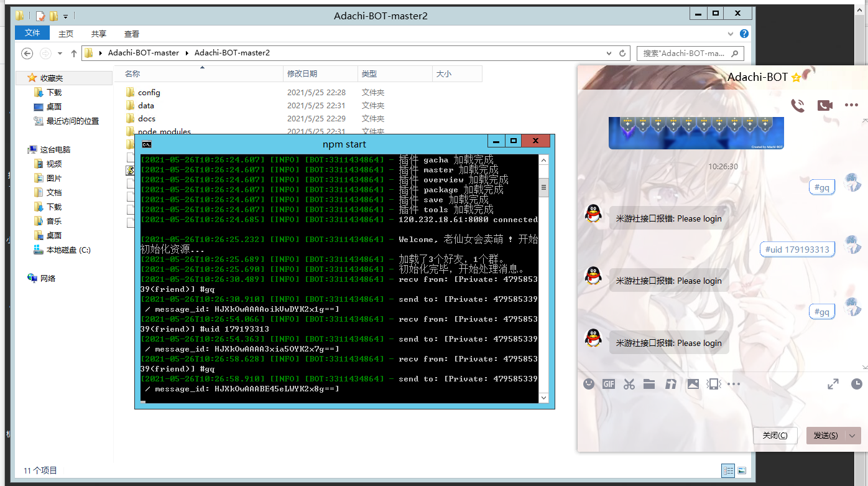Screen dimensions: 868x486
Task: Click the send file folder icon
Action: coord(649,384)
